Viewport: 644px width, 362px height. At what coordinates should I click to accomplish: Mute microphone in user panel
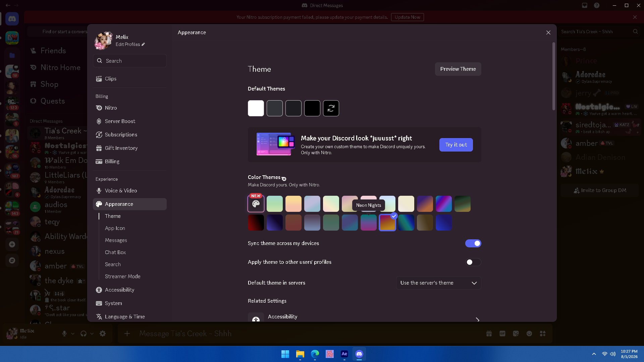(x=64, y=334)
